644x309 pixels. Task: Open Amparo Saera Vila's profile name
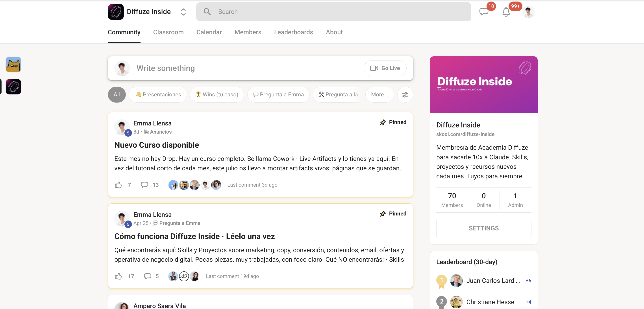[x=159, y=306]
